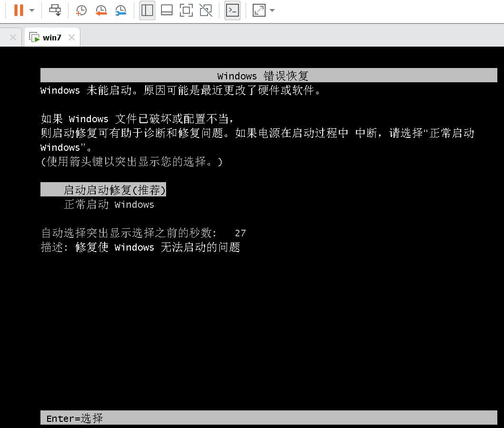Screen dimensions: 504x428
Task: Click the countdown seconds text
Action: [x=240, y=233]
